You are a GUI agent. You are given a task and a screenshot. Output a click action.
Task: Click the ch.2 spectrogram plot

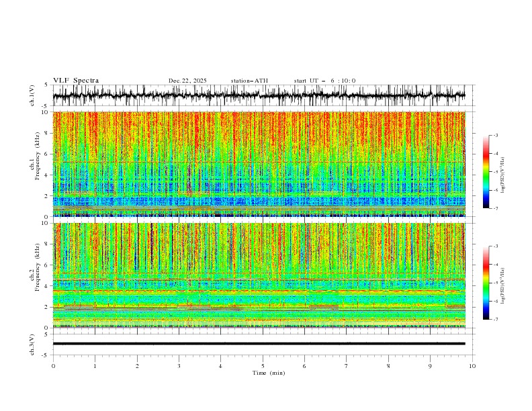pos(259,275)
